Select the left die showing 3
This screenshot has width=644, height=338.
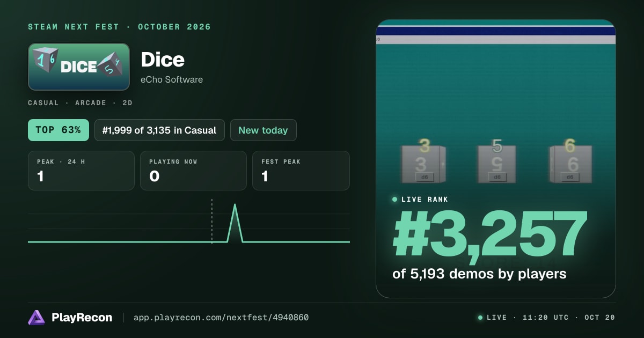tap(423, 161)
